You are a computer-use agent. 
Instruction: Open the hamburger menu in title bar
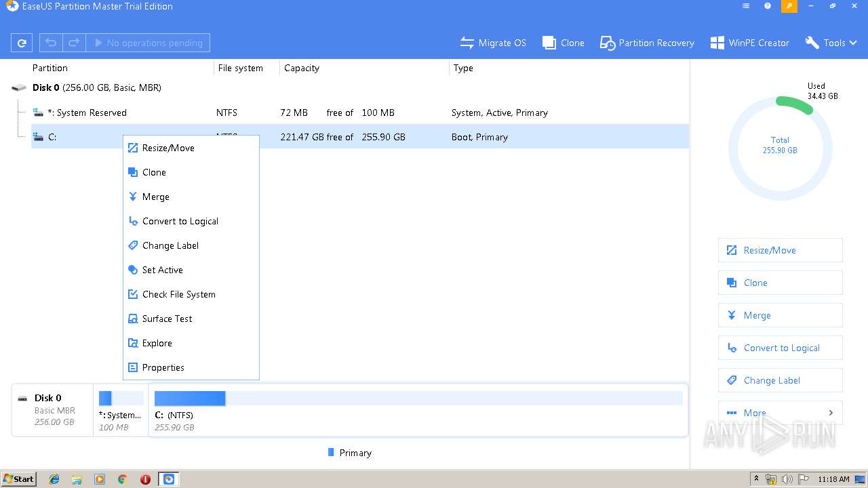[x=746, y=6]
